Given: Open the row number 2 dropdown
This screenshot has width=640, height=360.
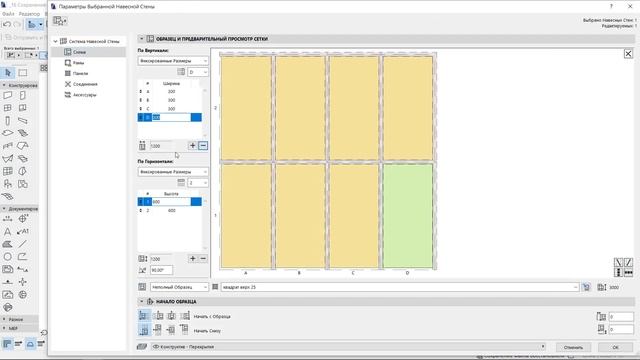Looking at the screenshot, I should (x=198, y=183).
